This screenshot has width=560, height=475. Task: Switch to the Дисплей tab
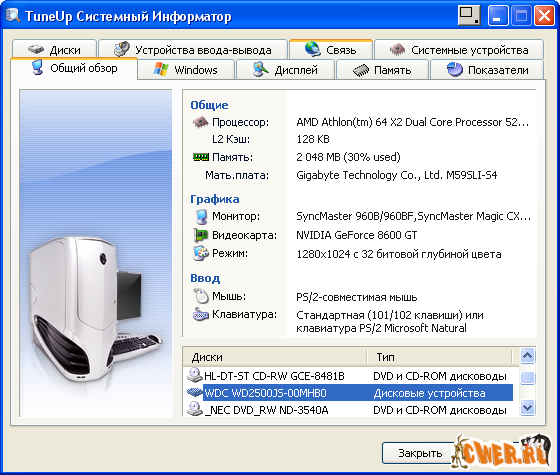tap(285, 70)
